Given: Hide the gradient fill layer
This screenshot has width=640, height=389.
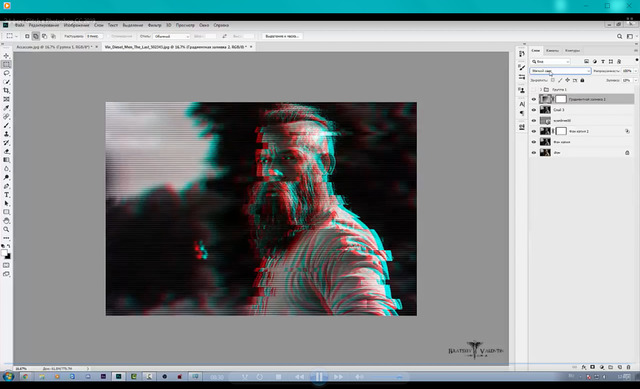Looking at the screenshot, I should [533, 99].
